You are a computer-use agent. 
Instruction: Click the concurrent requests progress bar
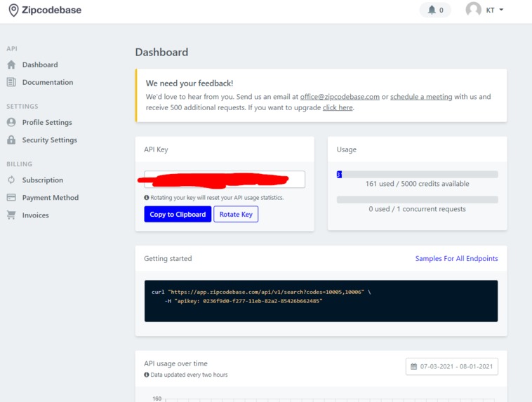point(418,199)
